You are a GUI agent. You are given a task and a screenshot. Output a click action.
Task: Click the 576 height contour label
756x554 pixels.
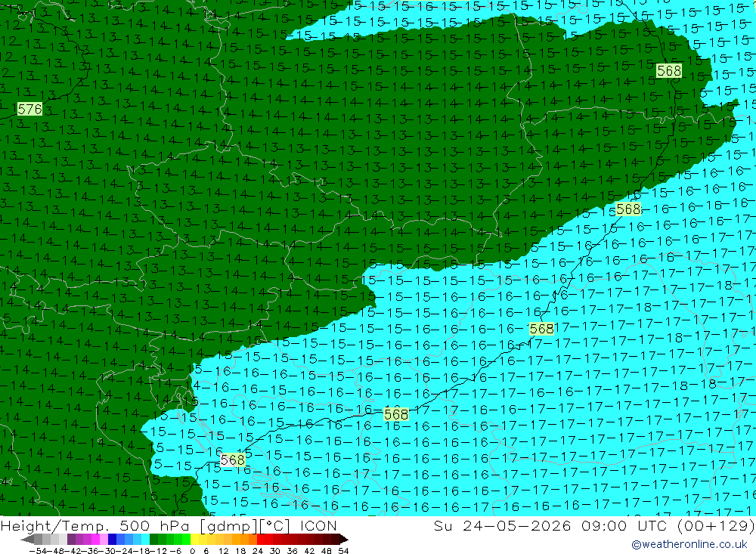coord(29,109)
